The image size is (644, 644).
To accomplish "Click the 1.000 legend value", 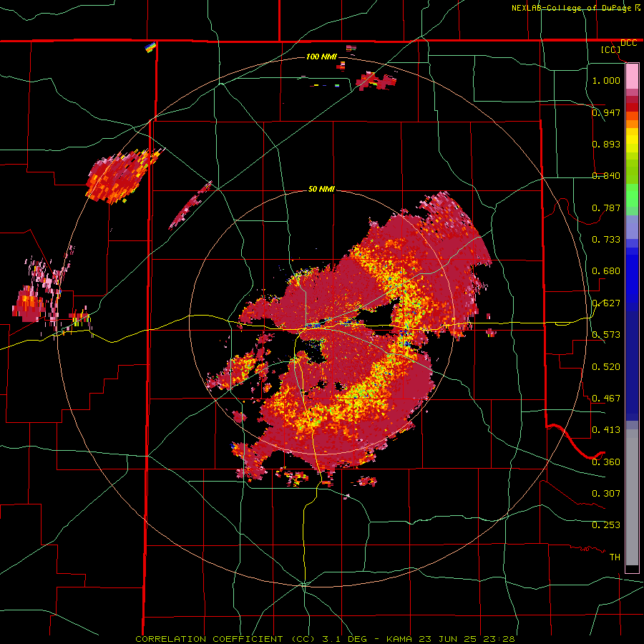I will tap(606, 80).
